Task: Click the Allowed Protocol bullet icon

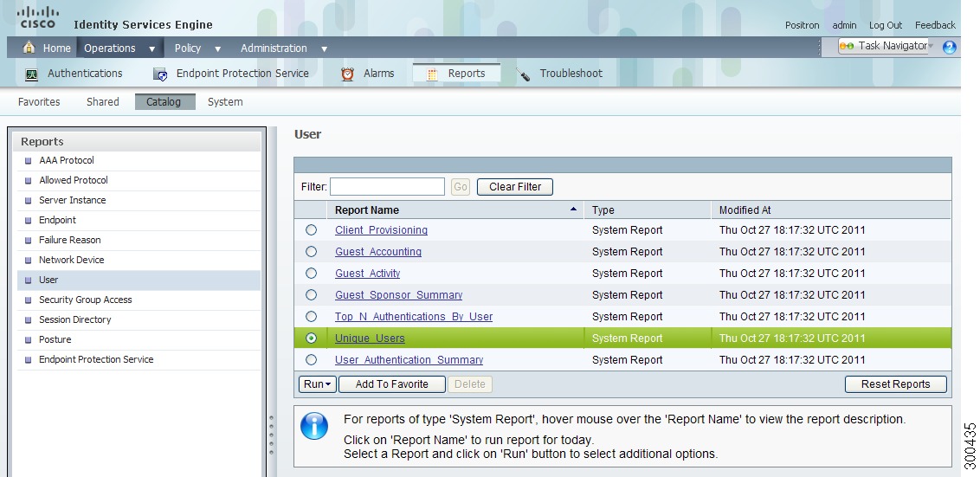Action: click(x=28, y=181)
